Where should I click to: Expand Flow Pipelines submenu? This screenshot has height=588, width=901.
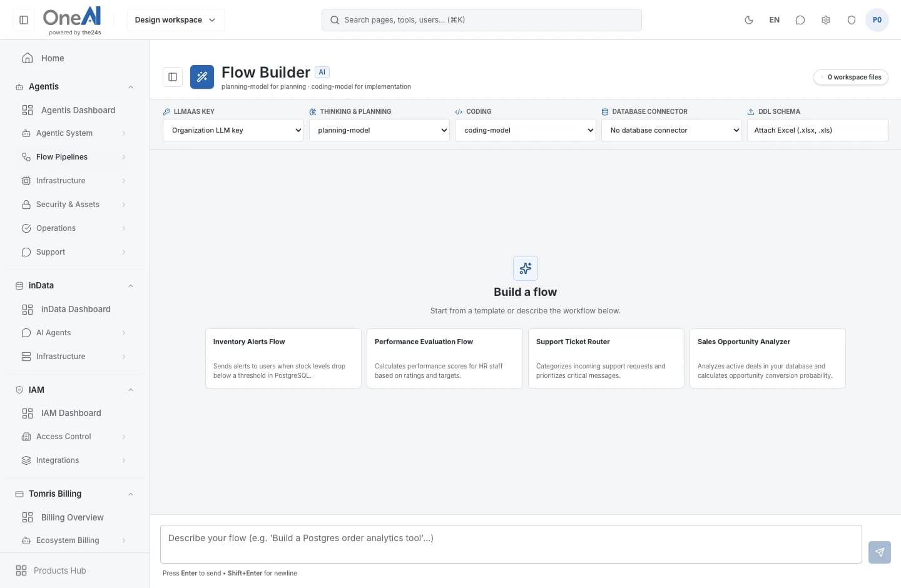(75, 157)
